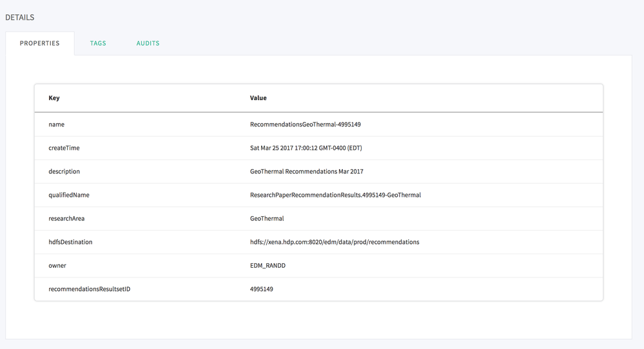Click the Value column header
The image size is (644, 349).
[x=258, y=98]
